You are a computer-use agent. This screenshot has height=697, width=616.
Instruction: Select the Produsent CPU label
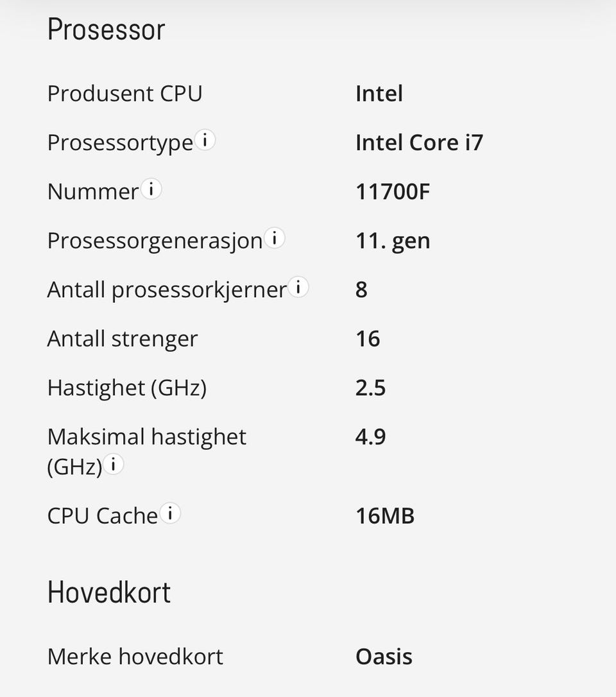point(125,93)
